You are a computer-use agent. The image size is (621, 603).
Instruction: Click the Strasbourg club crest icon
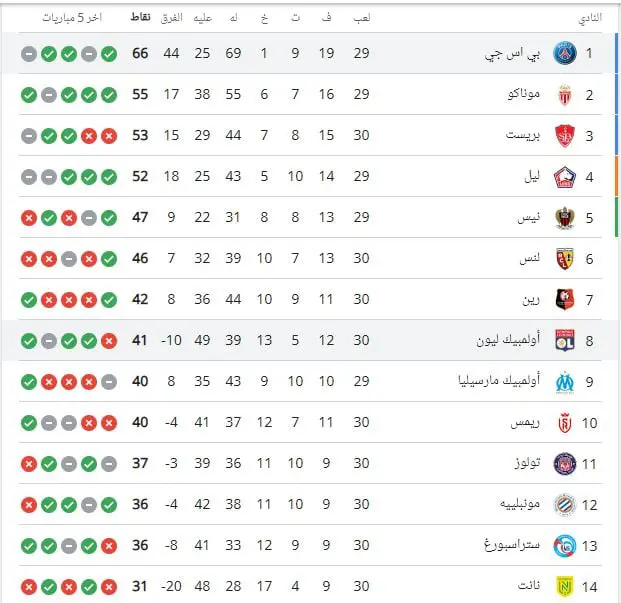click(565, 545)
